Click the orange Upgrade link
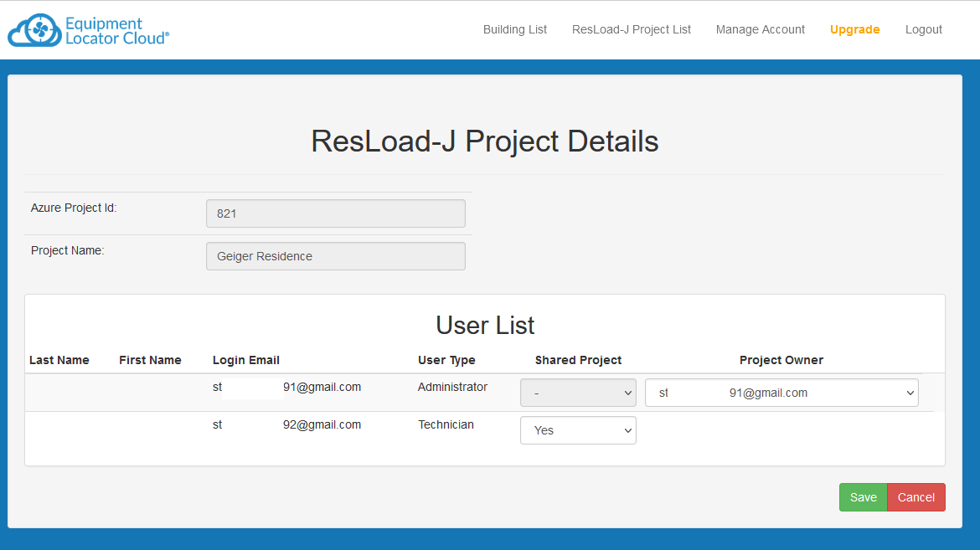This screenshot has height=550, width=980. [x=854, y=29]
